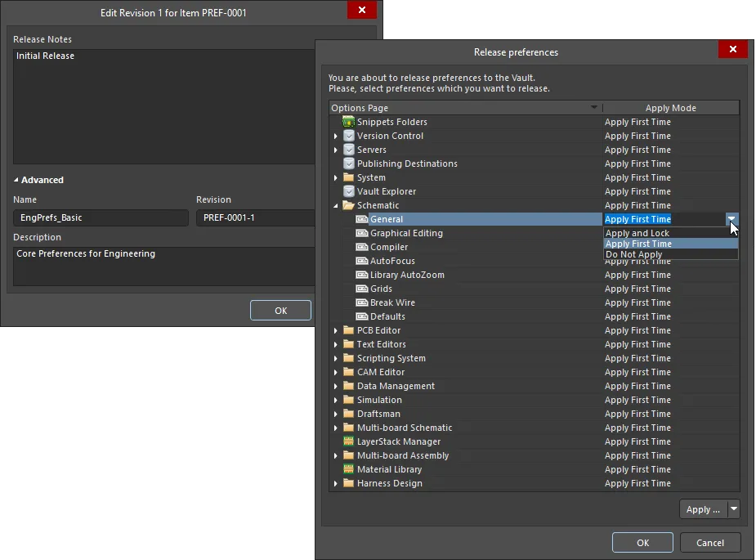Click the Text Editors folder icon
The image size is (756, 560).
(349, 344)
